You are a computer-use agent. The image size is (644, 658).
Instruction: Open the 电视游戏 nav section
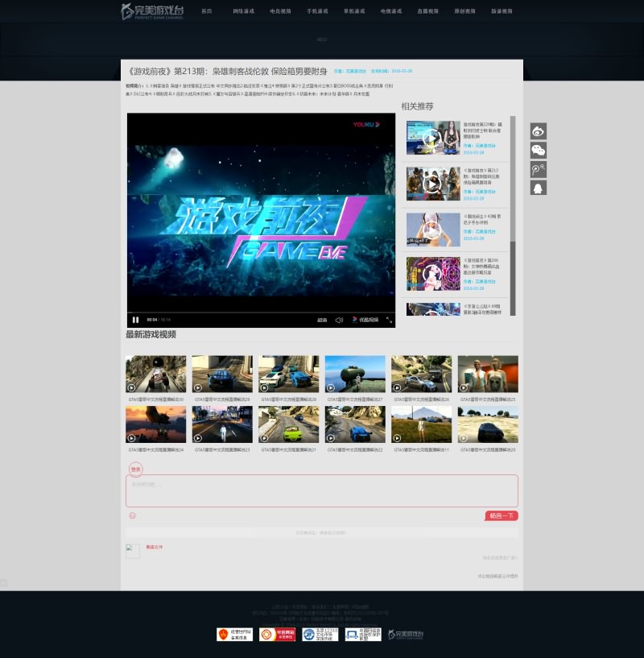tap(391, 11)
